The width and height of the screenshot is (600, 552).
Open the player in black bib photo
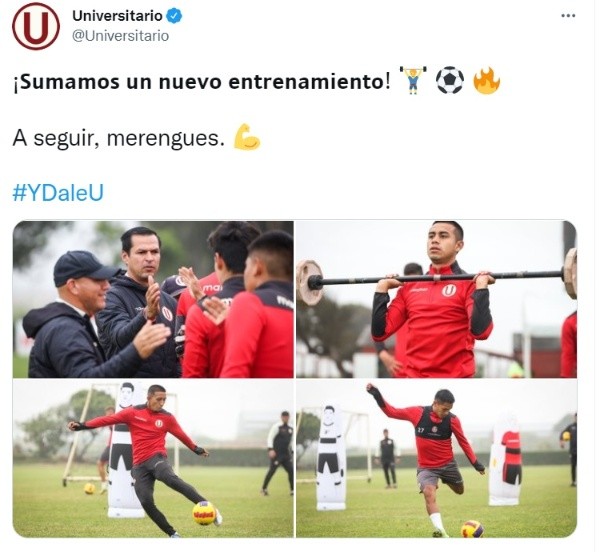point(436,458)
